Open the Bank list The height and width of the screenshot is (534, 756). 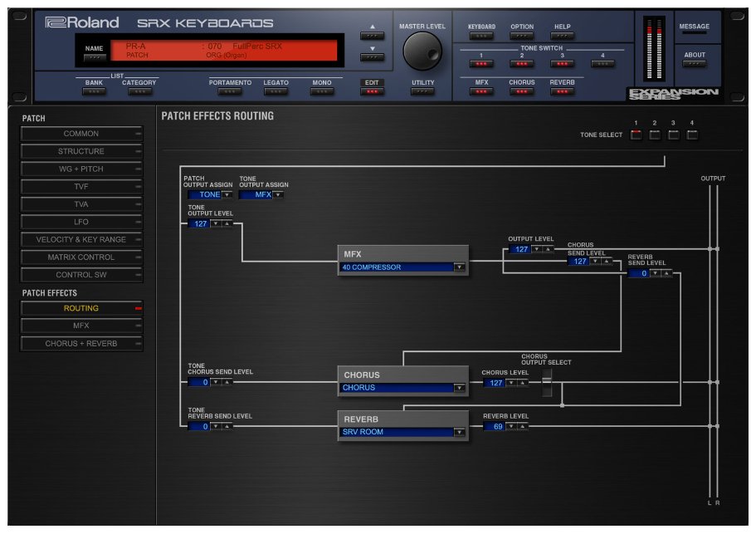pos(94,91)
